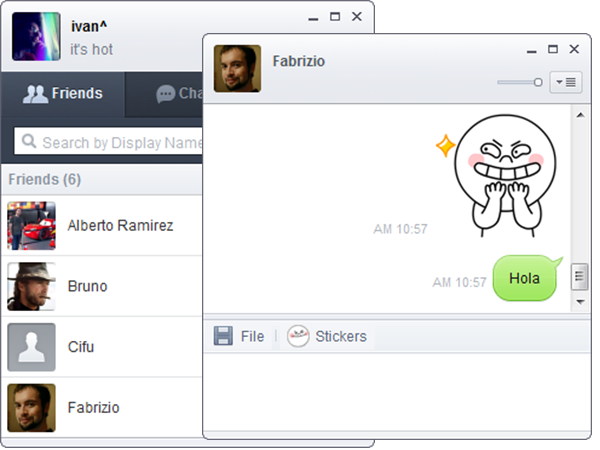Click the search magnifier icon
600x450 pixels.
pyautogui.click(x=29, y=142)
